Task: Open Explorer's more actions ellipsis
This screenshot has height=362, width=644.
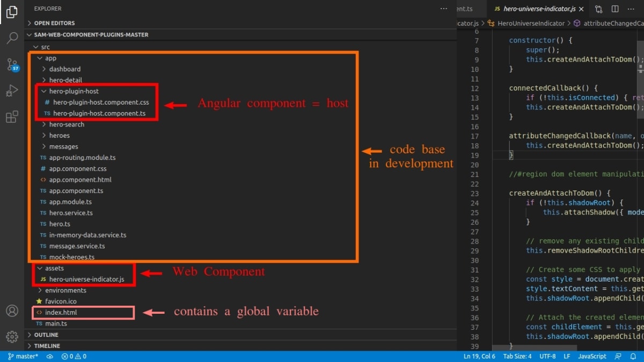Action: (443, 9)
